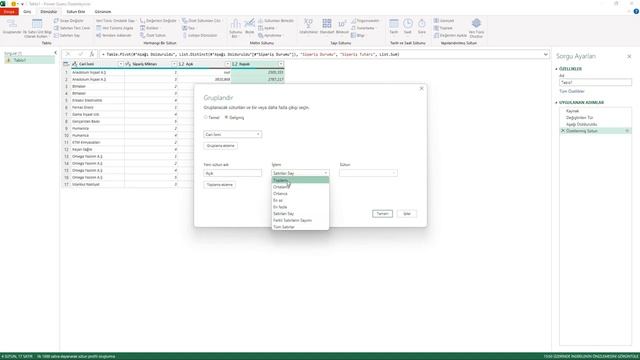
Task: Open the Cari İsmi column header filter
Action: coord(120,64)
